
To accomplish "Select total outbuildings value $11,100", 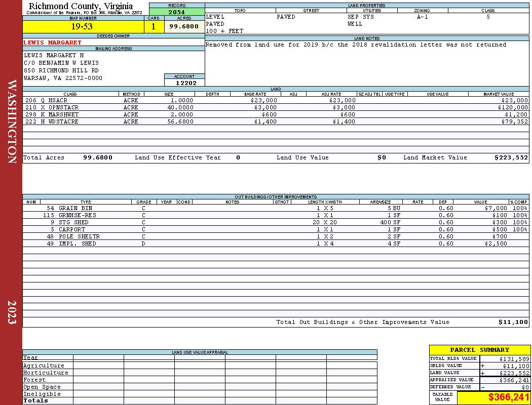I will click(x=513, y=322).
